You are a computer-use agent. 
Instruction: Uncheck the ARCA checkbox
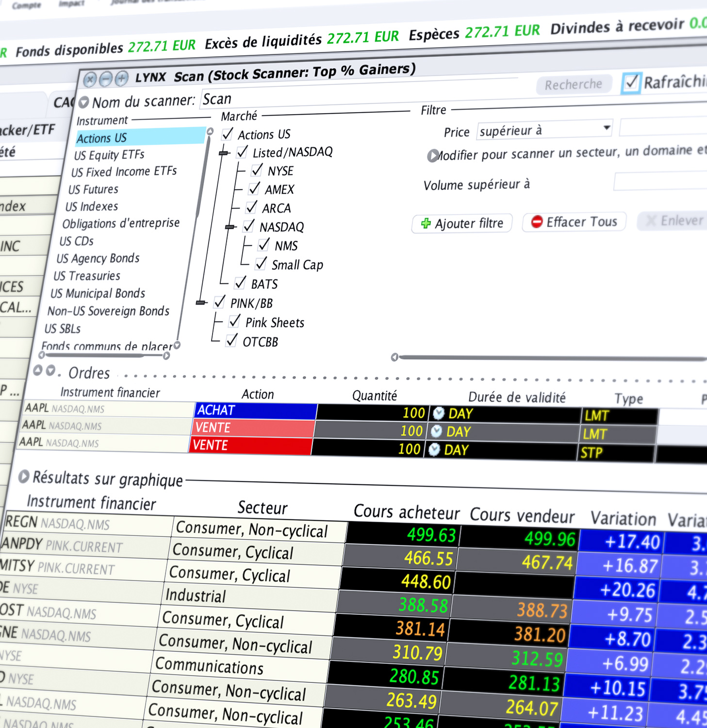[x=251, y=208]
